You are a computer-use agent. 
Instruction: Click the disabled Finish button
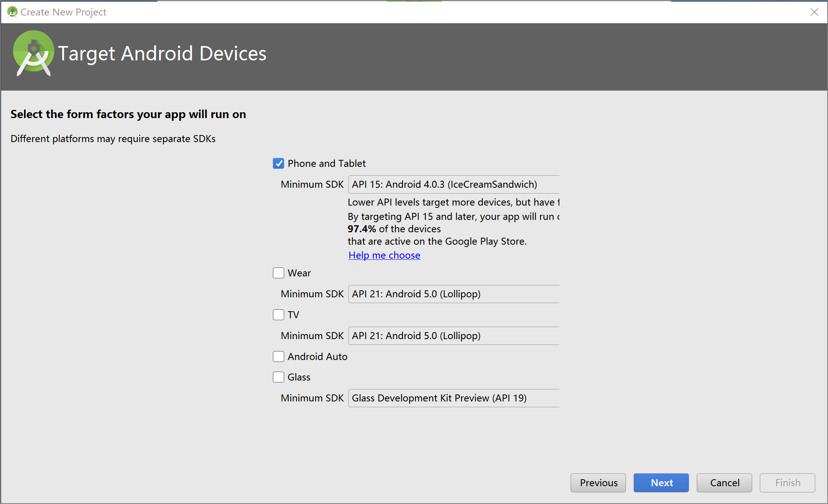point(787,483)
